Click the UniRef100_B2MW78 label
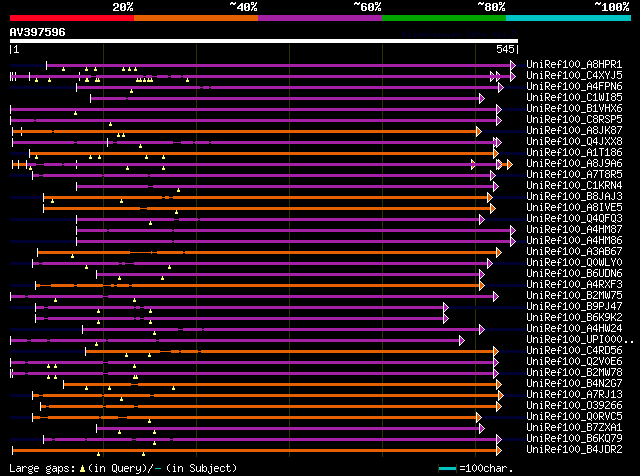Image resolution: width=640 pixels, height=476 pixels. tap(574, 373)
